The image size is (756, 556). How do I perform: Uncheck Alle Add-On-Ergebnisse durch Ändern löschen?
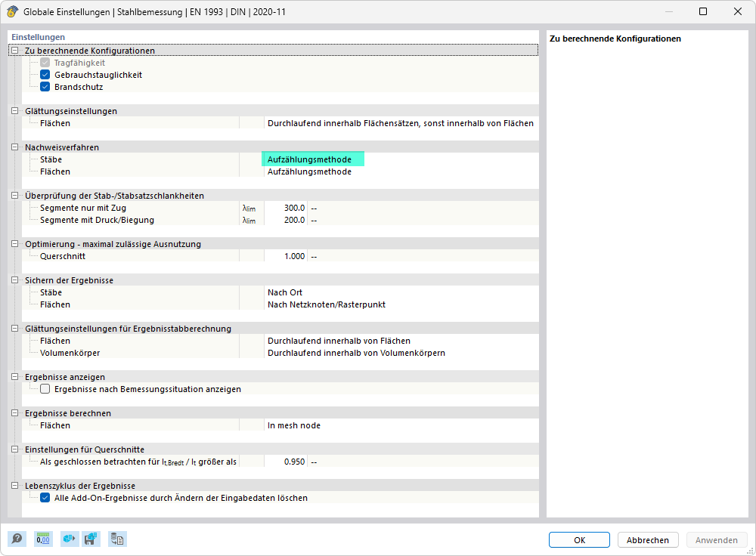coord(45,498)
